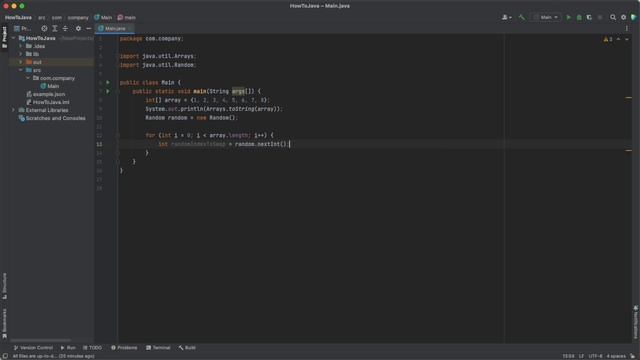Change UTF-8 encoding in status bar
This screenshot has height=360, width=640.
pyautogui.click(x=595, y=356)
